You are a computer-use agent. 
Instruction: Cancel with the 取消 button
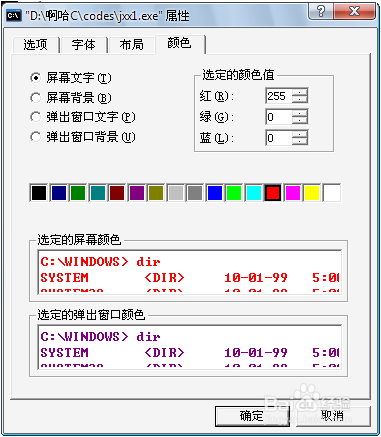[333, 416]
